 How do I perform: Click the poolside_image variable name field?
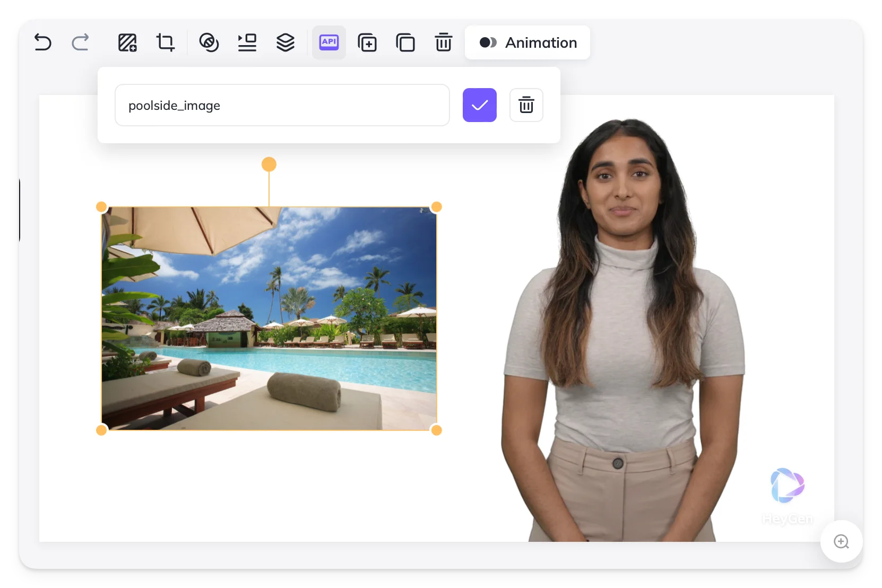(x=282, y=105)
